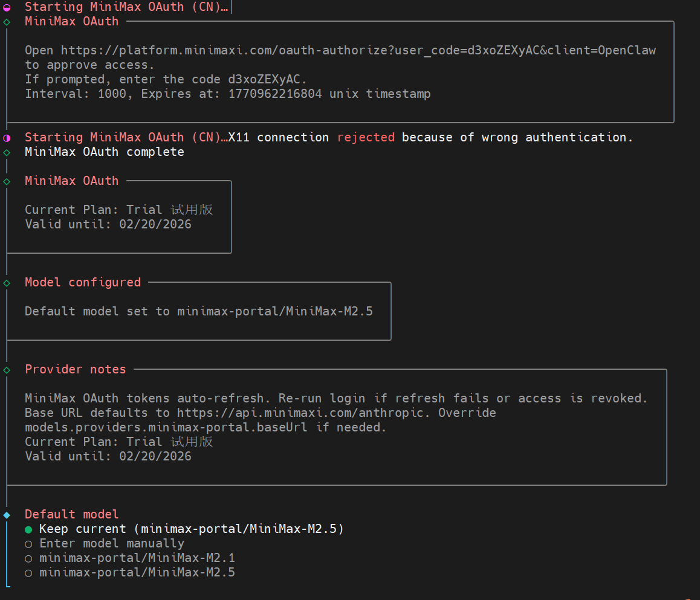Open the platform.minimaxi.com oauth-authorize URL

point(358,50)
